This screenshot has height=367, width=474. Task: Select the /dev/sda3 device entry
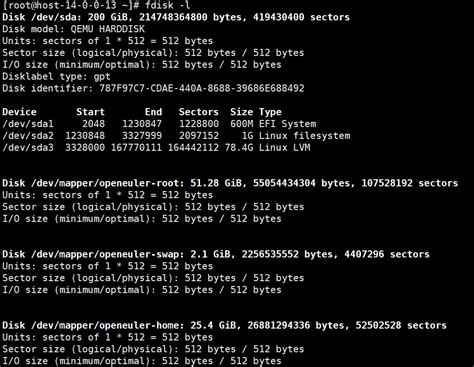tap(28, 148)
